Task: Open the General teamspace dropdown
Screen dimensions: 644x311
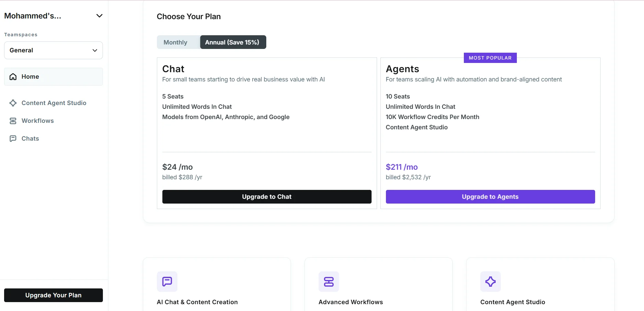Action: point(53,50)
